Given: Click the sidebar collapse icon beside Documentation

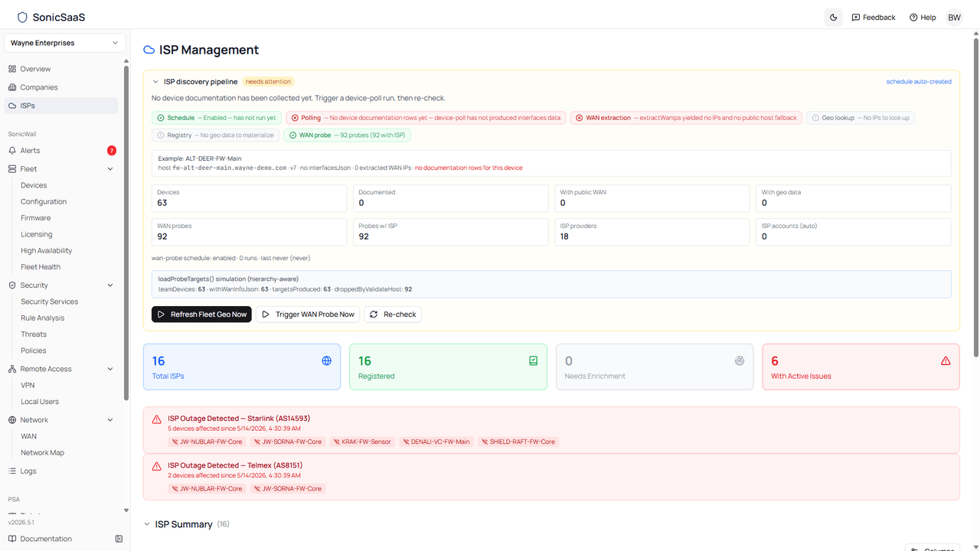Looking at the screenshot, I should tap(119, 539).
